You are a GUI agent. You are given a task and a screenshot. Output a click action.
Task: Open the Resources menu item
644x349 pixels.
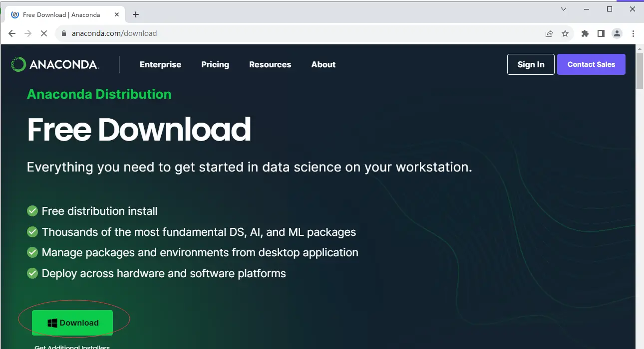point(270,64)
